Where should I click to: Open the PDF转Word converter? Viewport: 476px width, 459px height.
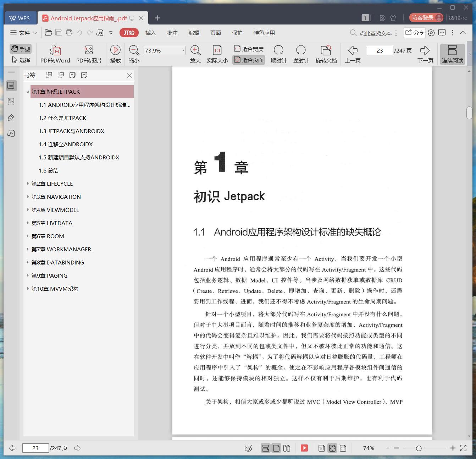pyautogui.click(x=55, y=54)
